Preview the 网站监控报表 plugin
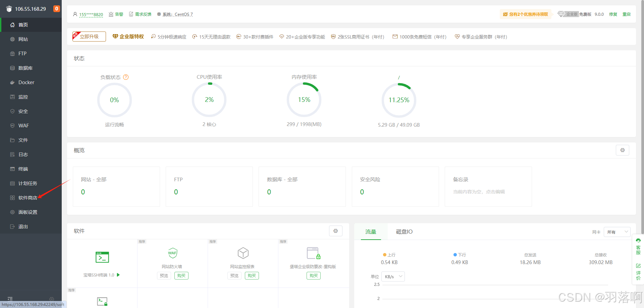Image resolution: width=644 pixels, height=308 pixels. (234, 275)
